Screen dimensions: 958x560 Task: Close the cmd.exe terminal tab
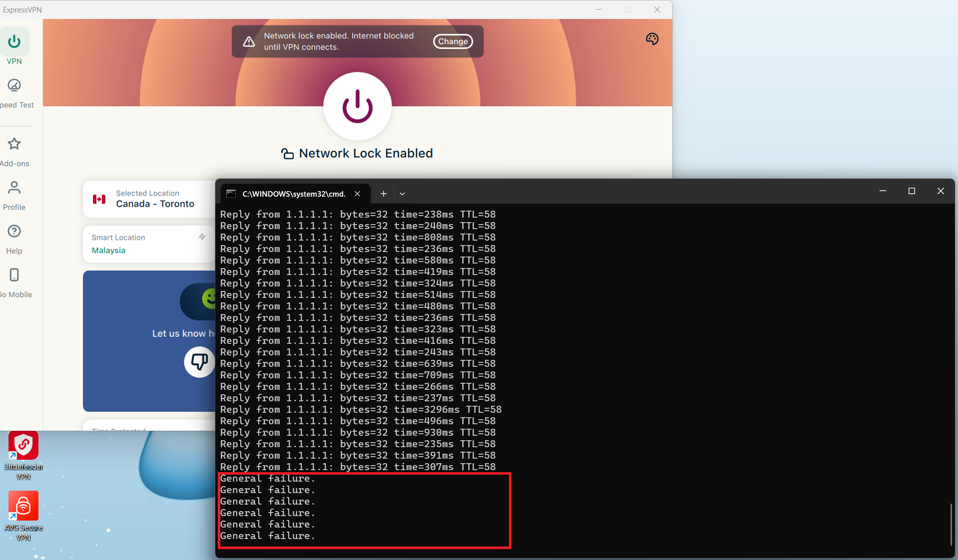[357, 194]
